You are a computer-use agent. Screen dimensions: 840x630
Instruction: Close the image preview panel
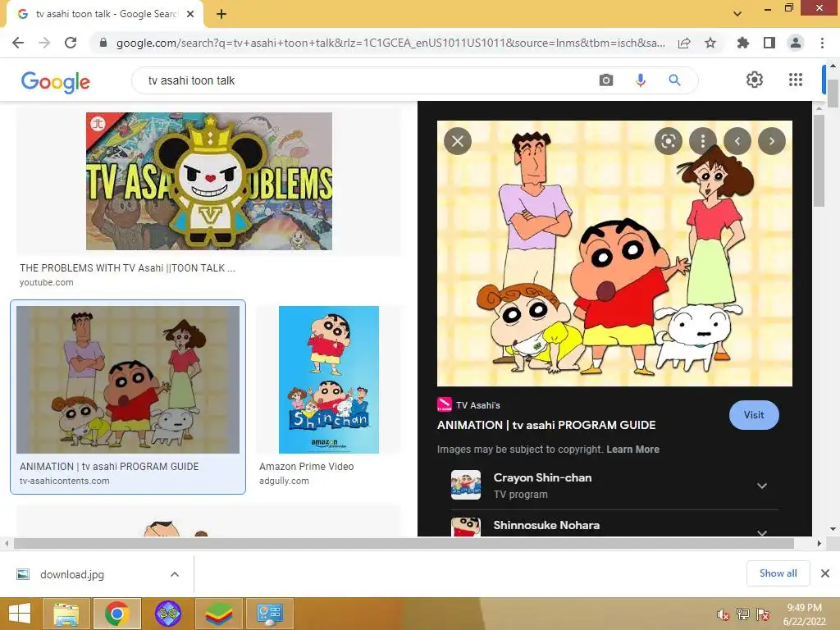tap(458, 141)
